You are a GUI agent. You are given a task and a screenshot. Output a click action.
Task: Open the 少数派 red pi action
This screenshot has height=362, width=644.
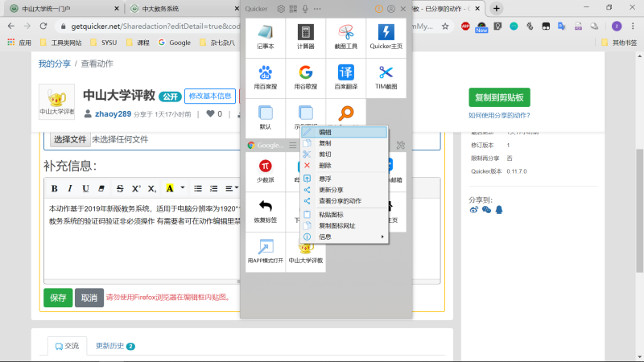[266, 171]
